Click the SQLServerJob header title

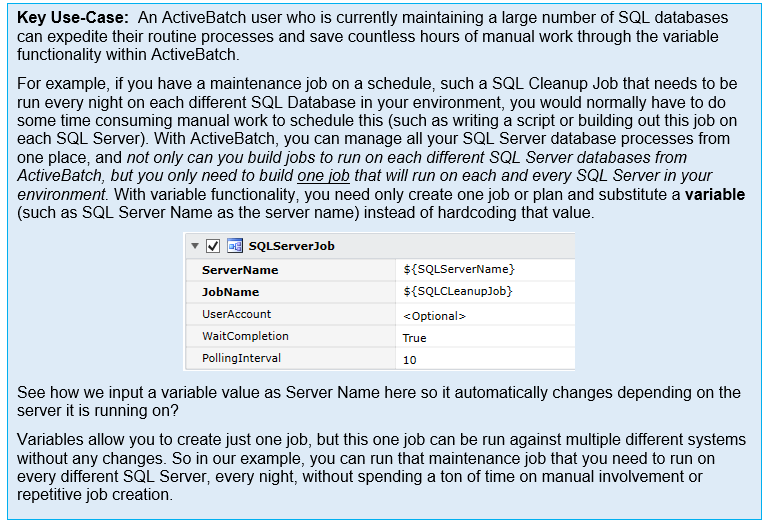291,246
